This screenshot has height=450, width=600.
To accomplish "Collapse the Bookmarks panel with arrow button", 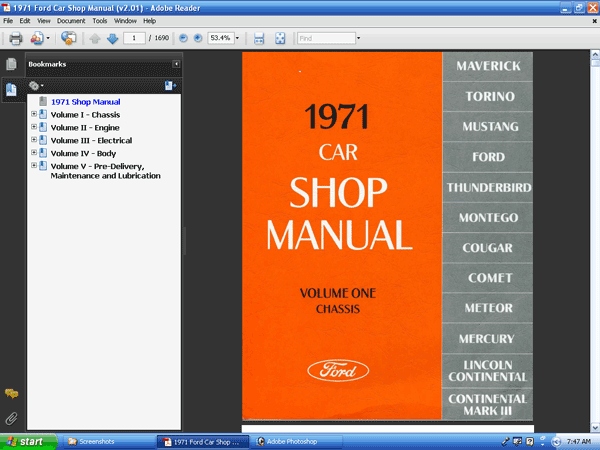I will [176, 64].
